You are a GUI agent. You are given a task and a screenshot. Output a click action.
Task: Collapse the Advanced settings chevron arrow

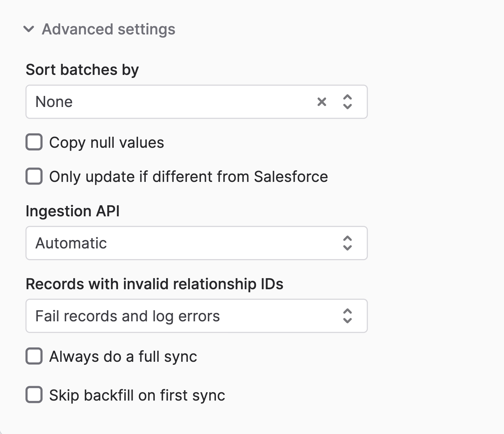[x=29, y=29]
